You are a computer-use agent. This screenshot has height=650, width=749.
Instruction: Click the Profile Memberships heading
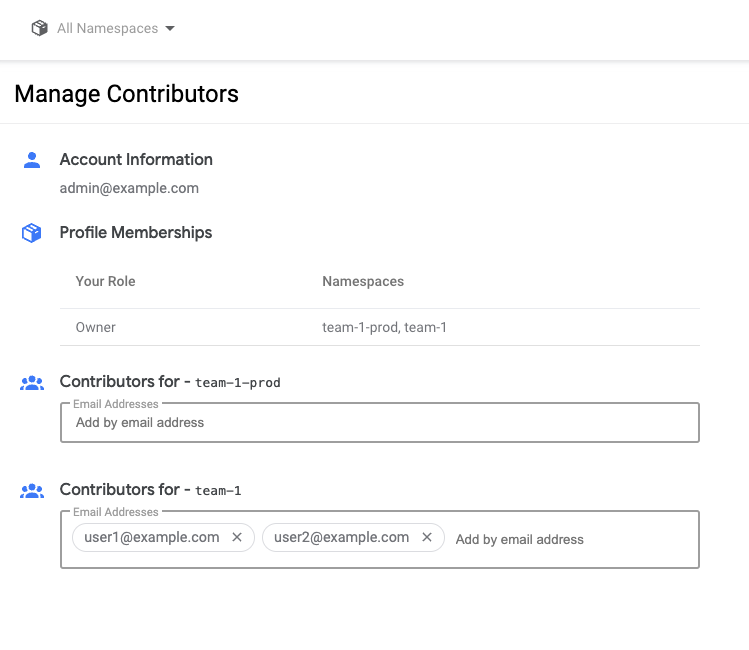tap(136, 233)
